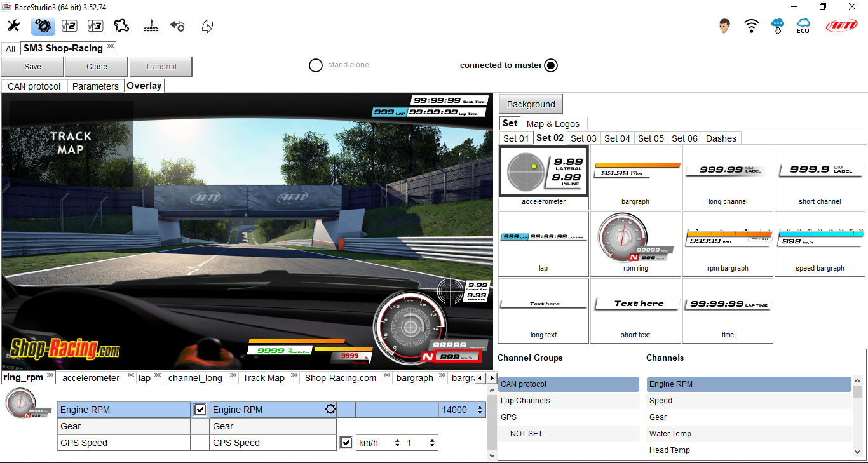
Task: Open the ECU cloud icon
Action: tap(803, 26)
